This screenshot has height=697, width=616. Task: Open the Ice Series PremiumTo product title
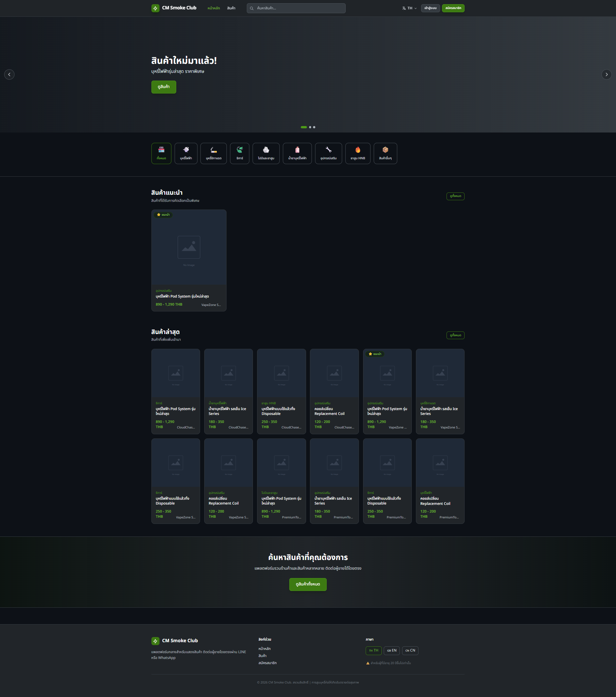333,501
